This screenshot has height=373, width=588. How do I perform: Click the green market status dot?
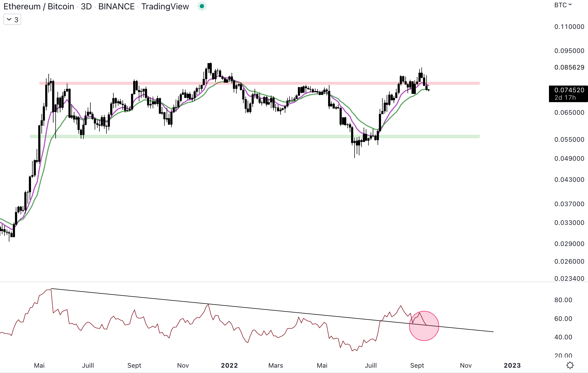coord(202,6)
